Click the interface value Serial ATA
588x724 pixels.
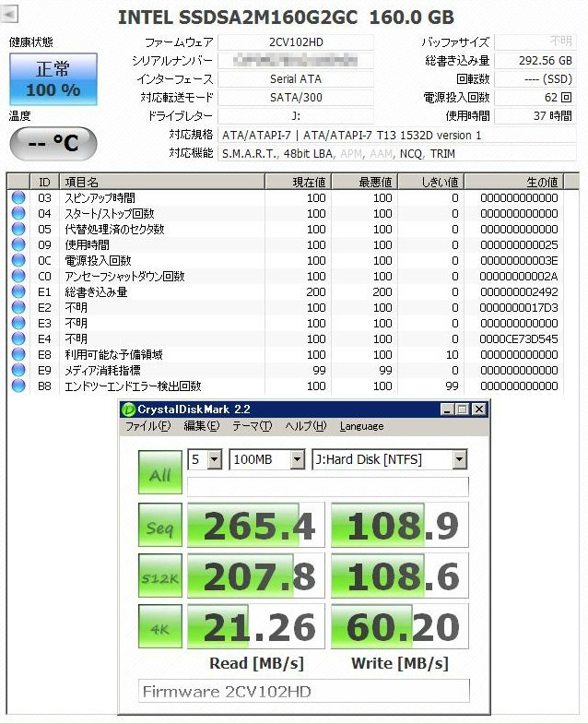point(296,79)
